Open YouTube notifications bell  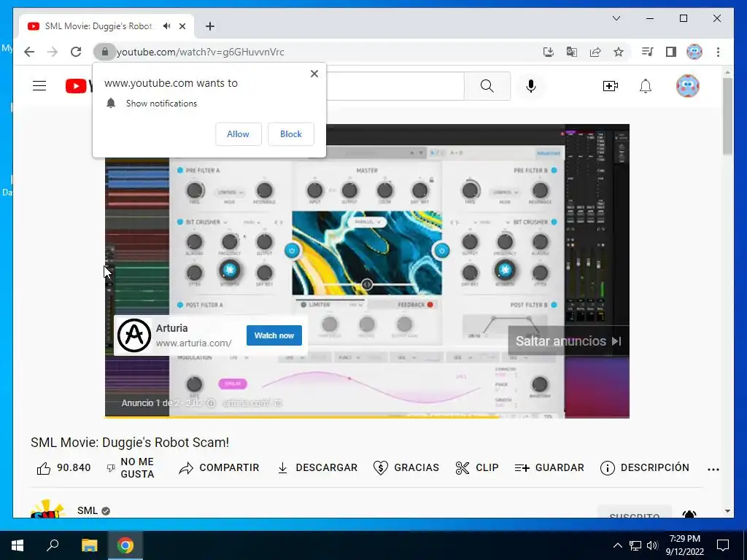coord(646,86)
